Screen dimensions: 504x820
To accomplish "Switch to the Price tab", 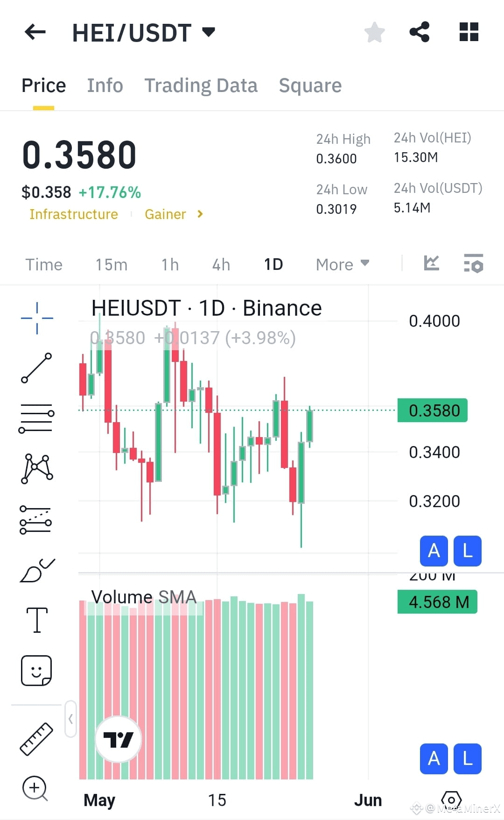I will 44,86.
